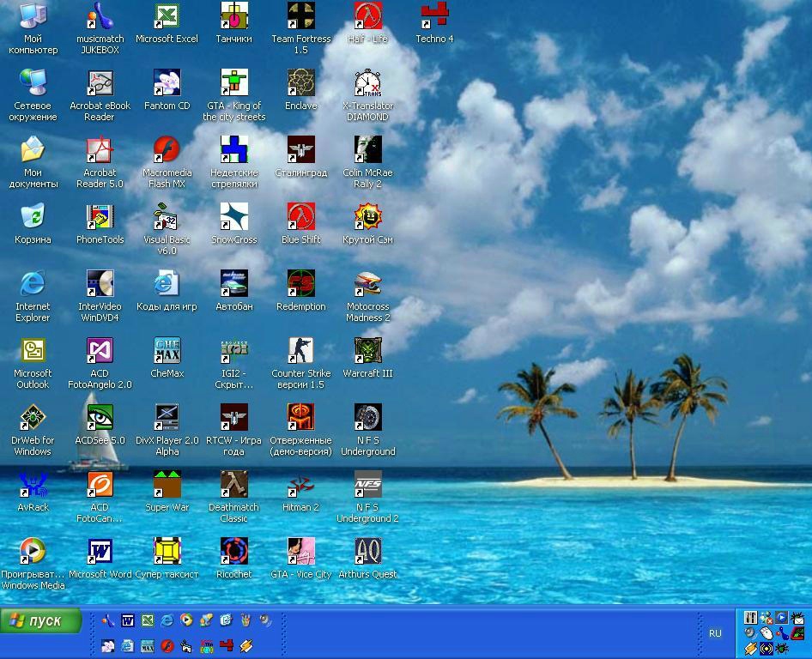Click the green spider icon in system tray
812x659 pixels.
[782, 648]
